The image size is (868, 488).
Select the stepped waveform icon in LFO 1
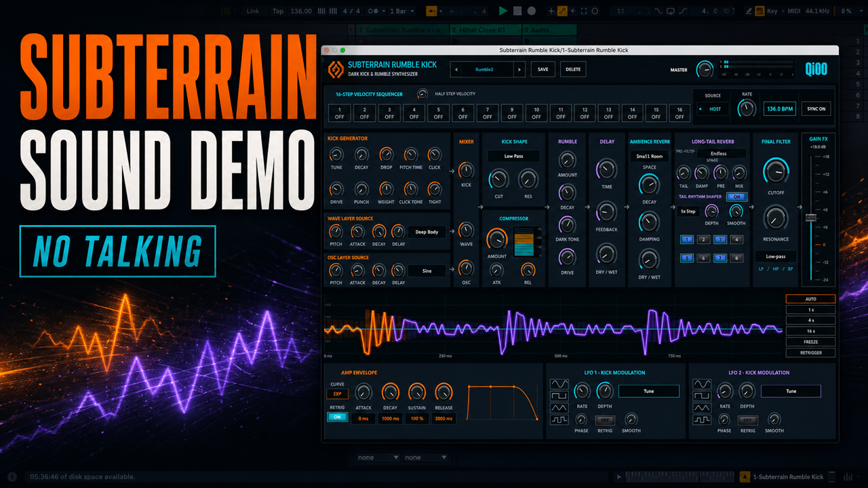559,420
